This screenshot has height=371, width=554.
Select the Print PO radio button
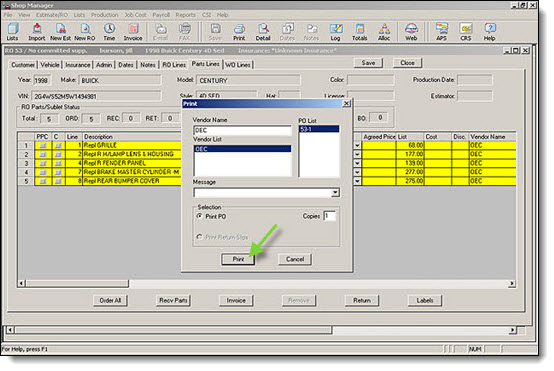pos(200,216)
